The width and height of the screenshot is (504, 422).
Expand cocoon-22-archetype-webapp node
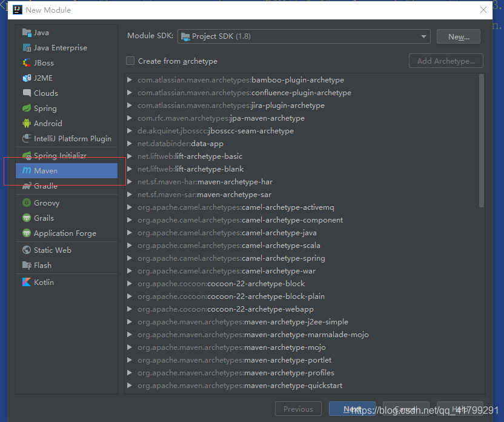tap(130, 309)
